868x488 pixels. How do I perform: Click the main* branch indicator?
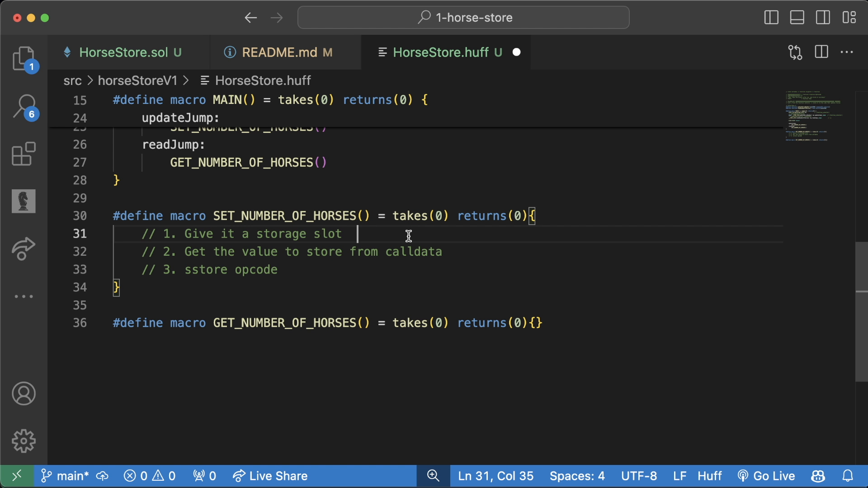pyautogui.click(x=71, y=475)
